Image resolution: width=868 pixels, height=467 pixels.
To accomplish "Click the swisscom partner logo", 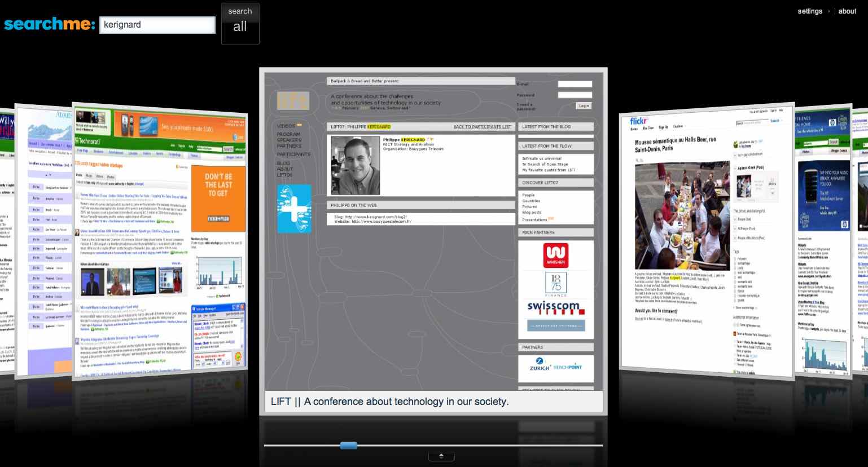I will tap(556, 307).
